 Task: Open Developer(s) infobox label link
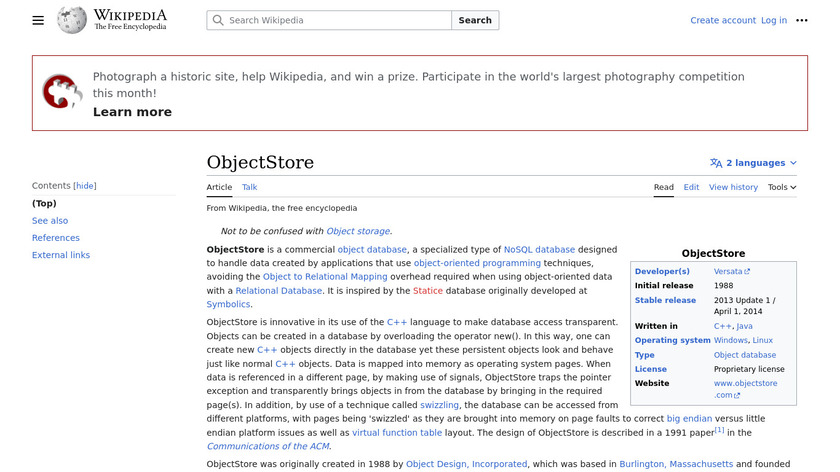point(662,272)
